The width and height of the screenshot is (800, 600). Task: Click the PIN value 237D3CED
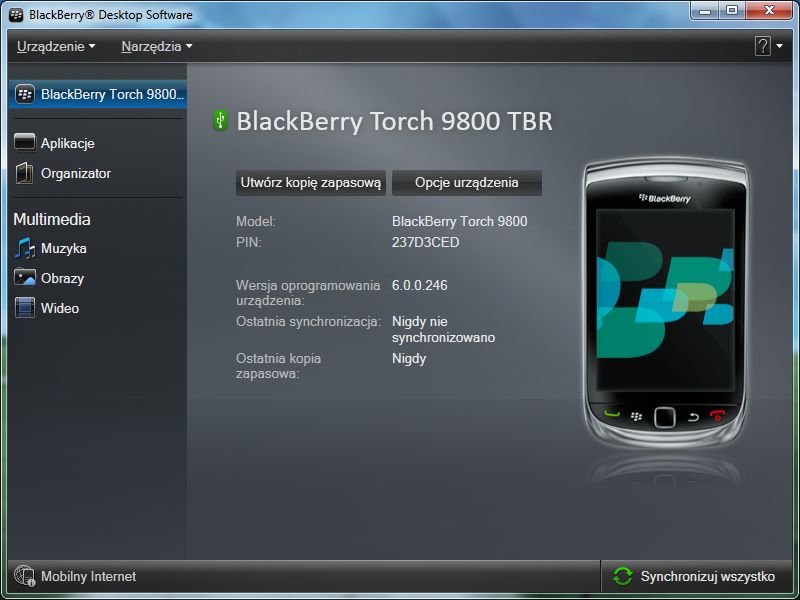(x=426, y=242)
